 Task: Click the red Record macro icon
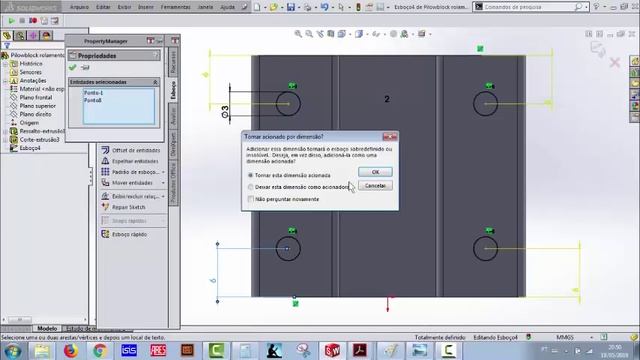tap(33, 20)
